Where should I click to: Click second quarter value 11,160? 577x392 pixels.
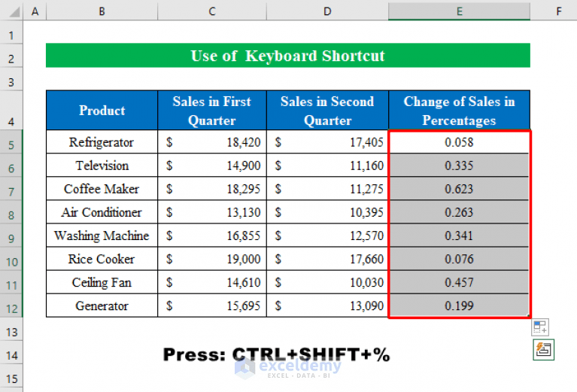pos(327,166)
